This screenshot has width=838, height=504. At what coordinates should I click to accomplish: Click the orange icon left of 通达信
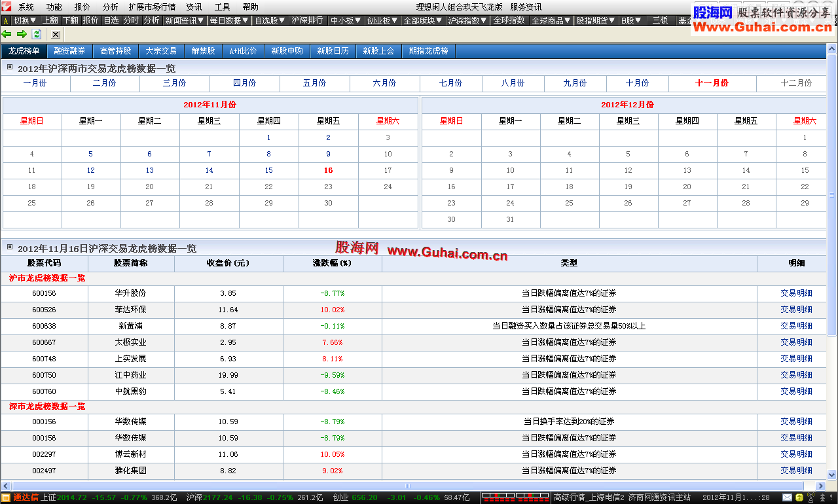(6, 497)
